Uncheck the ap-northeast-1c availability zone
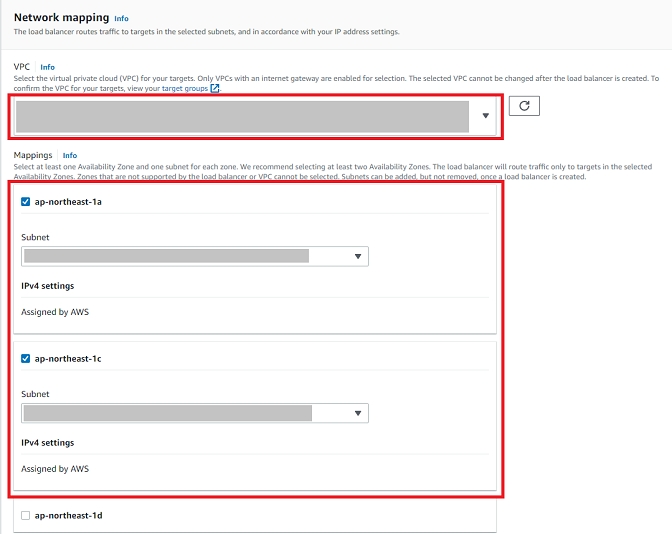Screen dimensions: 672x534 pyautogui.click(x=26, y=358)
